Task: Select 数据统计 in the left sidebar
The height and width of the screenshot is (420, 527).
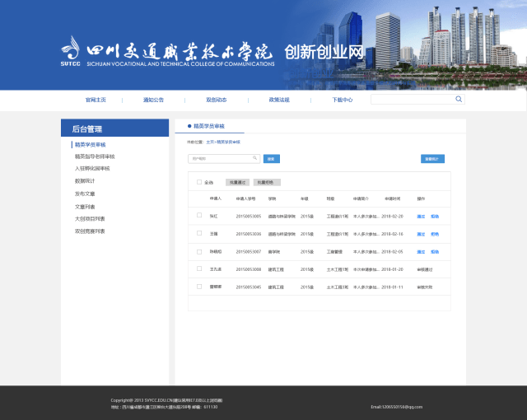Action: pyautogui.click(x=85, y=181)
